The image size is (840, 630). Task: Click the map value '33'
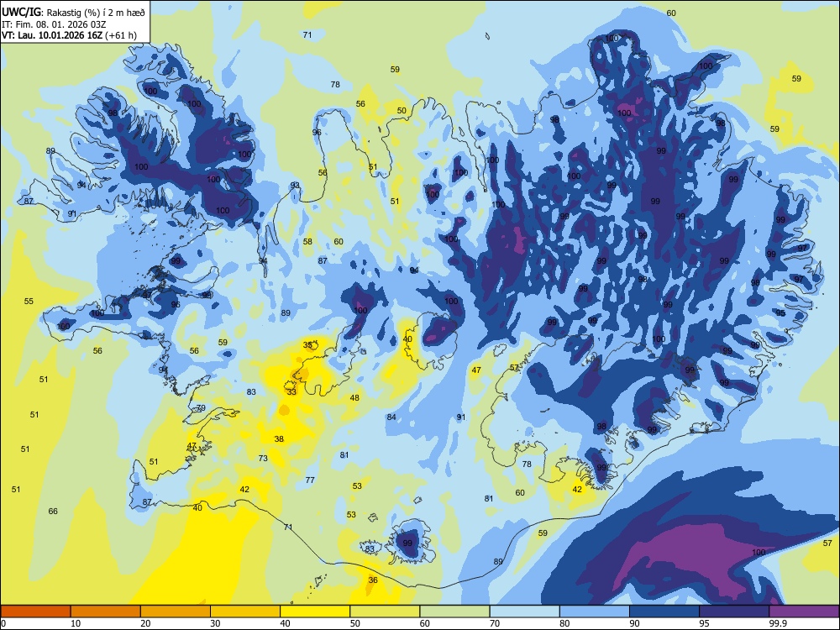(291, 392)
